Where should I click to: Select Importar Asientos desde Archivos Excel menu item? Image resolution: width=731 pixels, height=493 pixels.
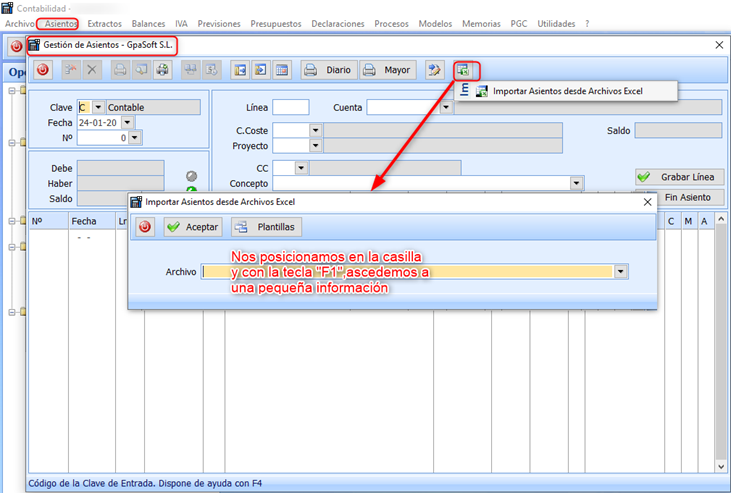pos(567,91)
